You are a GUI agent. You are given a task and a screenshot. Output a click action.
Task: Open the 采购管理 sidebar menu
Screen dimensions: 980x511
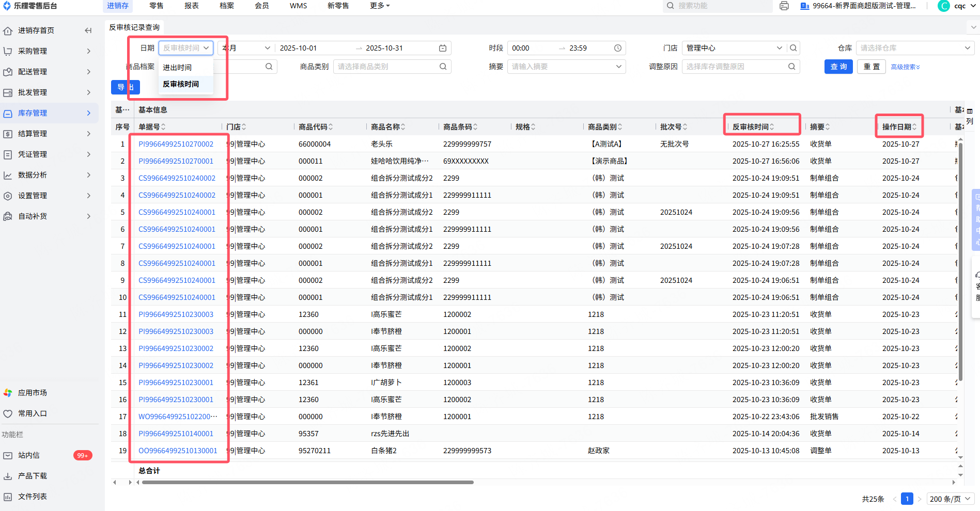tap(33, 51)
